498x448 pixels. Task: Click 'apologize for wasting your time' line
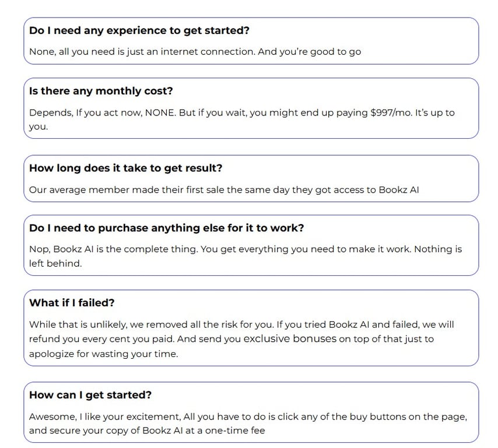[104, 354]
